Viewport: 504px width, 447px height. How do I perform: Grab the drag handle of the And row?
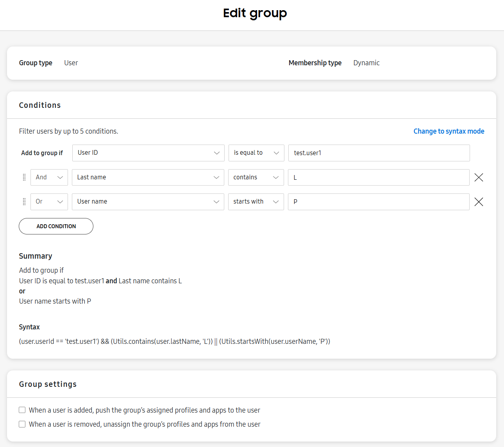pos(24,177)
